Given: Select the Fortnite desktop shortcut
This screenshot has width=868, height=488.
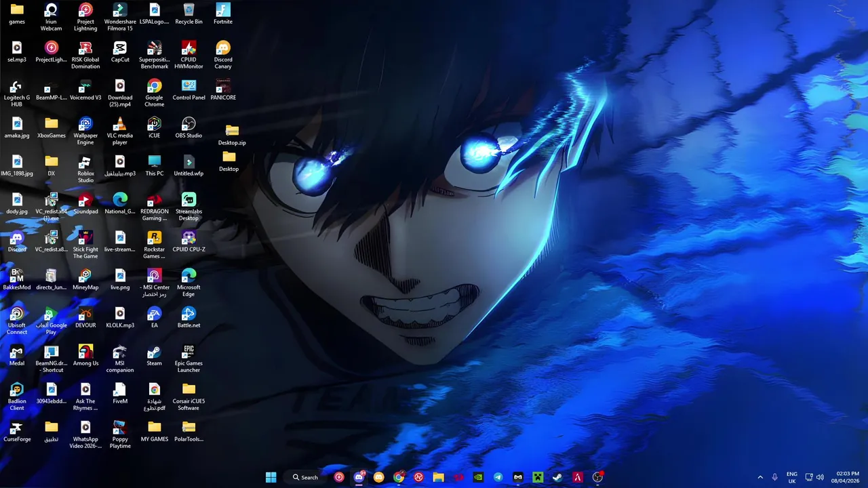Looking at the screenshot, I should (223, 14).
